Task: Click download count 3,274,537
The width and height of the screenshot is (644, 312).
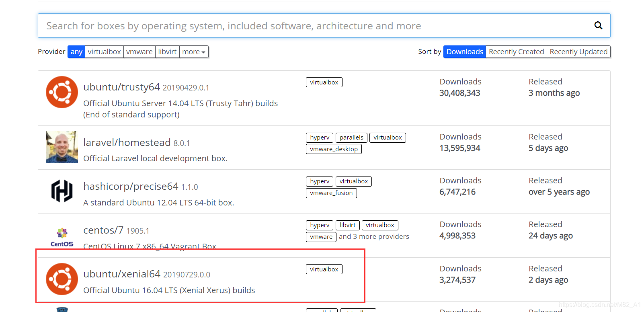Action: (x=457, y=280)
